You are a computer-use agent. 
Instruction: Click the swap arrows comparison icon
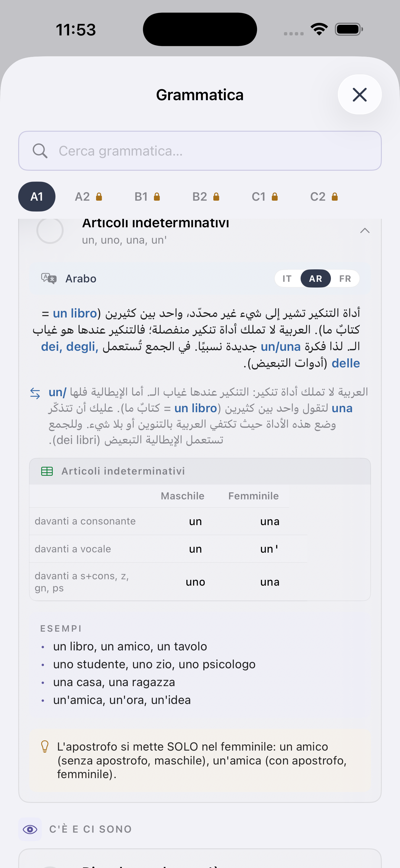35,393
